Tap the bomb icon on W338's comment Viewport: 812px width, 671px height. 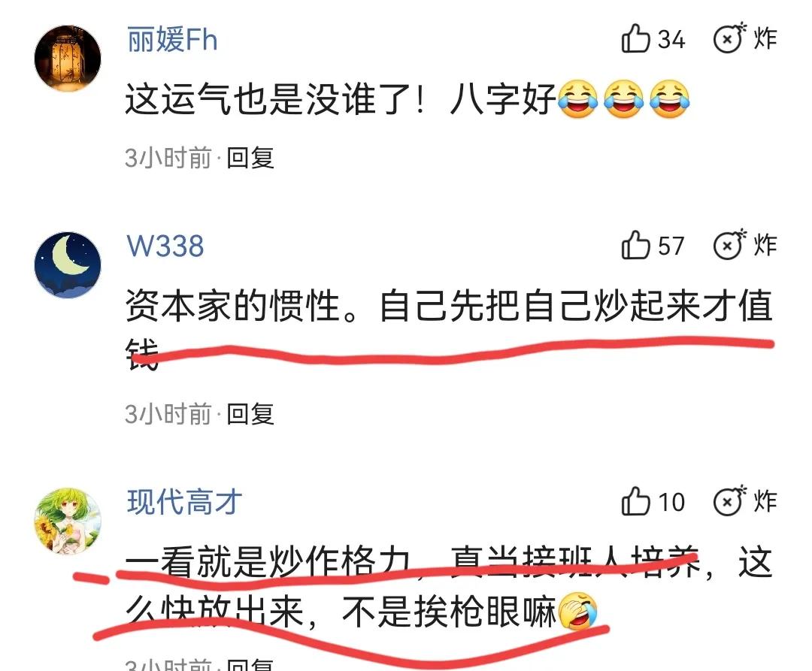(729, 244)
